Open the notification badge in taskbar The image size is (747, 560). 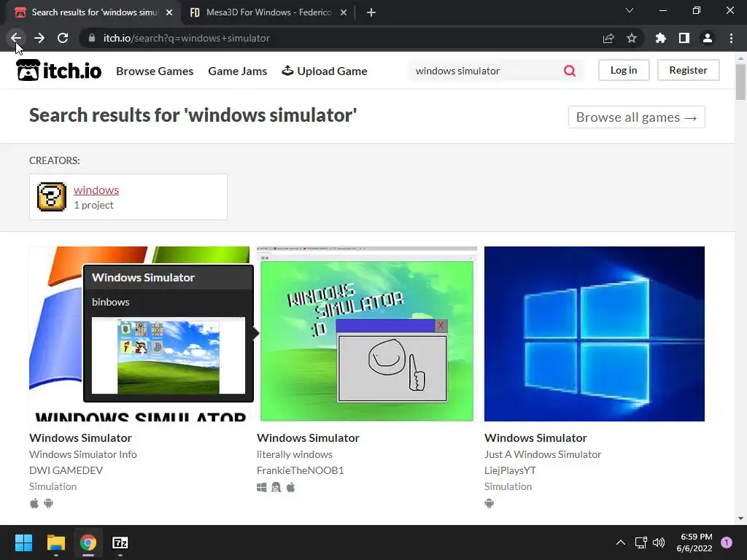[x=727, y=542]
